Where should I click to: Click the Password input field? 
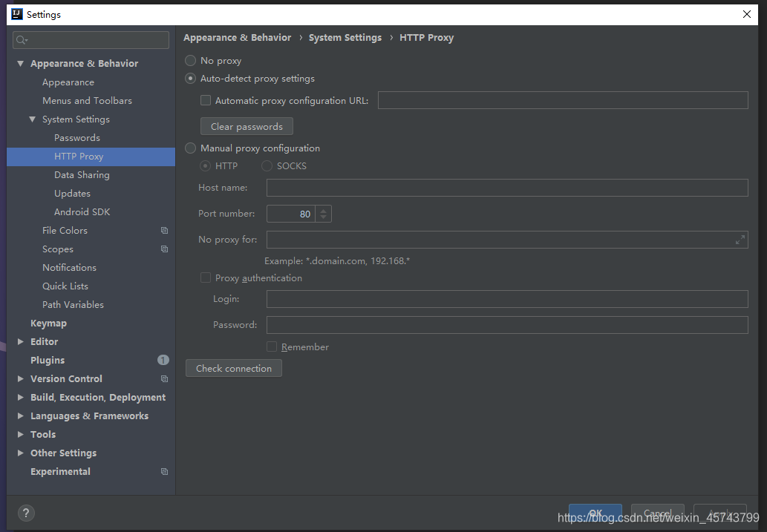507,325
